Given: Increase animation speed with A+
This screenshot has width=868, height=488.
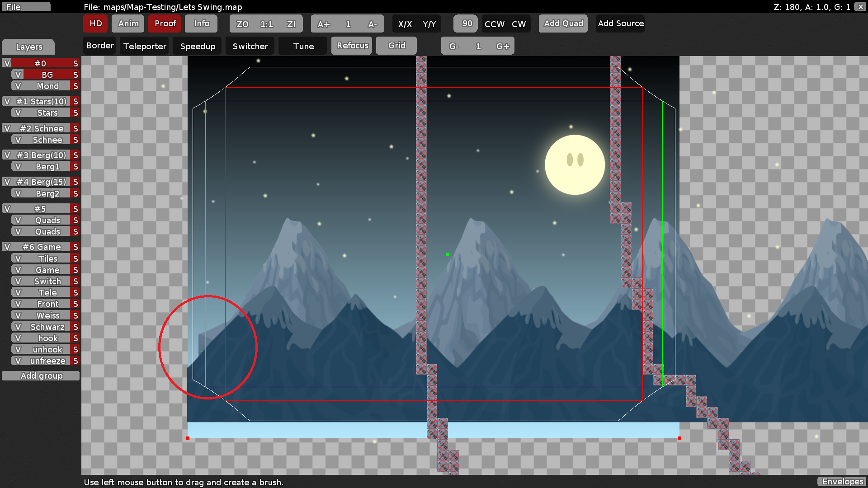Looking at the screenshot, I should pyautogui.click(x=324, y=24).
